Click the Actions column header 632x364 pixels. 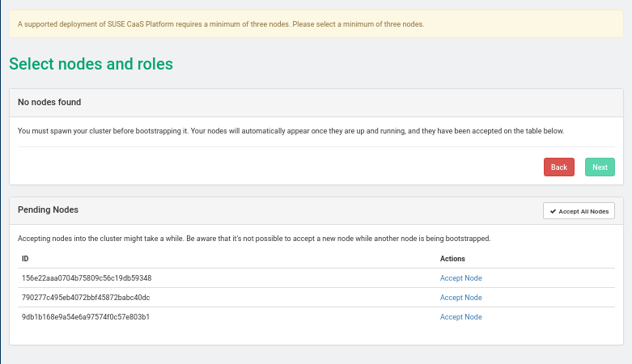pos(452,259)
